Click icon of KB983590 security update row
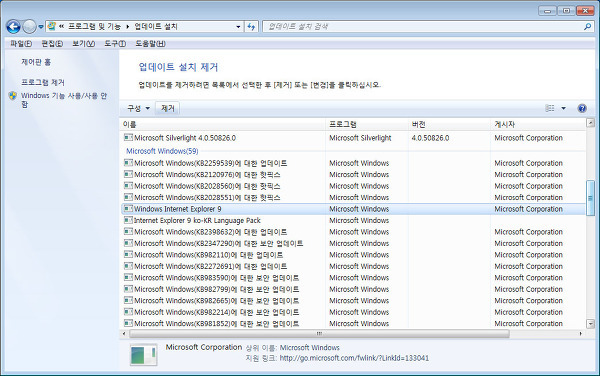Image resolution: width=600 pixels, height=376 pixels. pyautogui.click(x=128, y=277)
